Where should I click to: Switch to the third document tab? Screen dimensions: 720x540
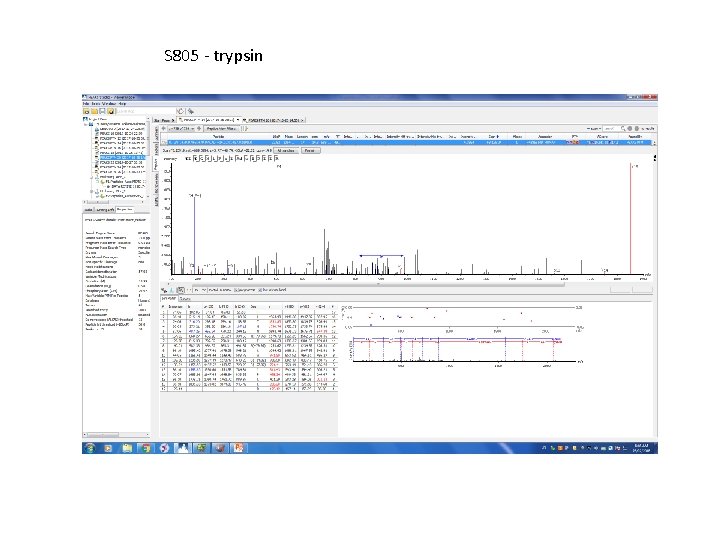click(x=273, y=120)
